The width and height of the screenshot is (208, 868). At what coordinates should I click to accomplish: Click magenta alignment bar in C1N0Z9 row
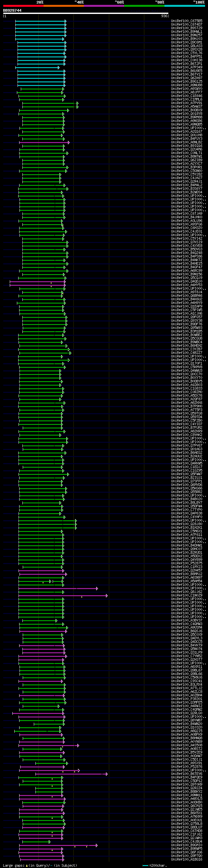63,596
